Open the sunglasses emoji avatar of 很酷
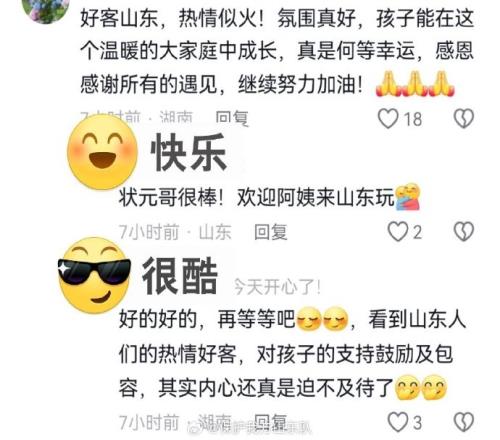Image resolution: width=500 pixels, height=440 pixels. coord(94,275)
